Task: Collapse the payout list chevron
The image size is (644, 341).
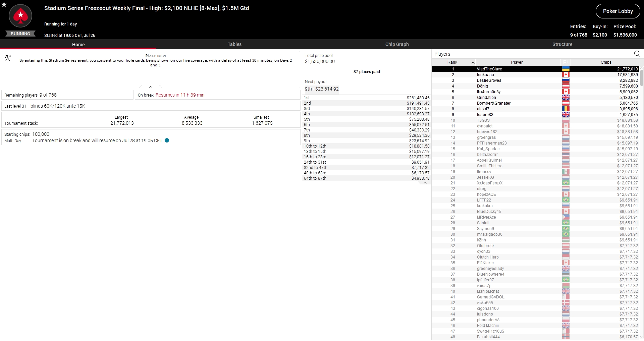Action: 425,183
